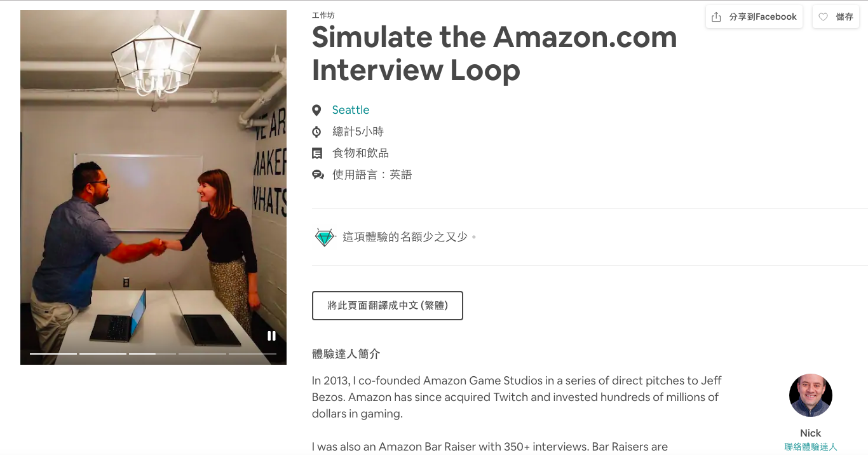
Task: Click the 聯絡體驗達人 link
Action: (810, 447)
